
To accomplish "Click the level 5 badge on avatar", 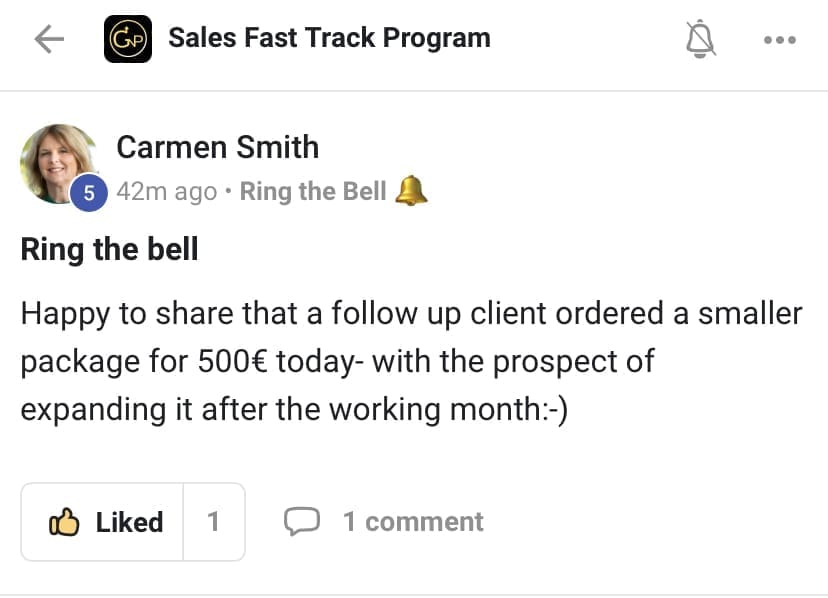I will point(89,193).
